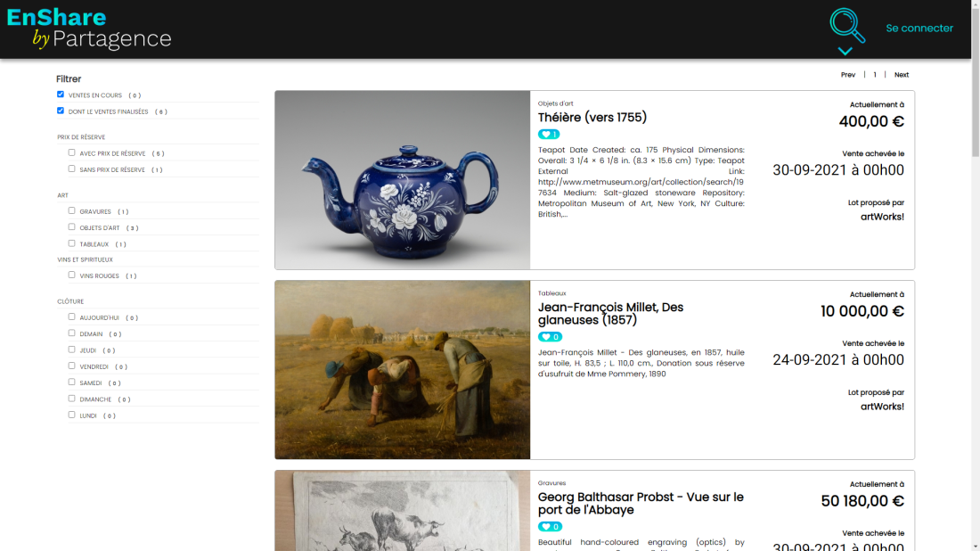Open the blue teapot thumbnail image
Viewport: 980px width, 551px height.
point(403,180)
